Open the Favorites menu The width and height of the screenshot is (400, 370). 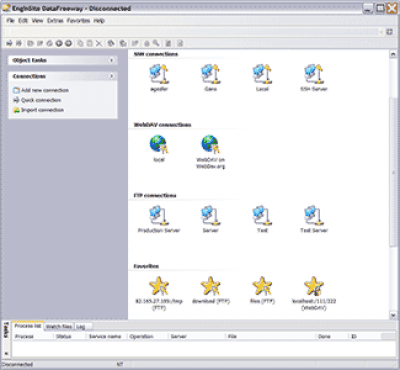pos(78,21)
